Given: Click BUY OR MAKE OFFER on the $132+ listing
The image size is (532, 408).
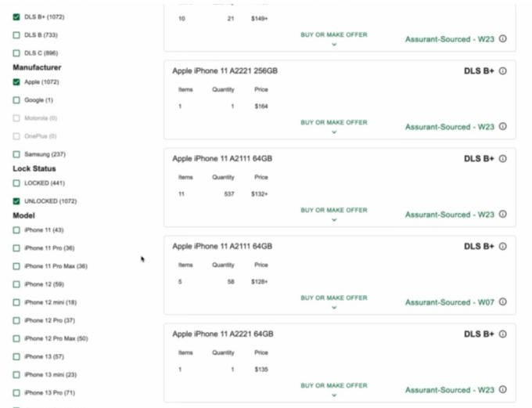Looking at the screenshot, I should tap(334, 210).
